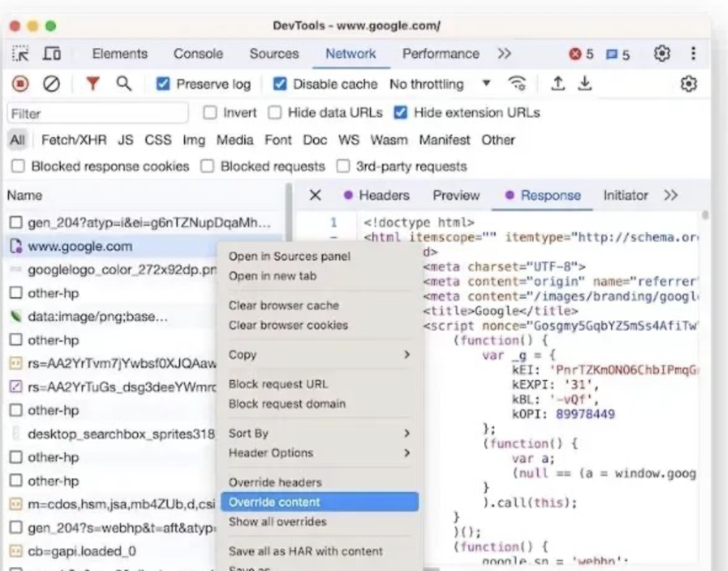Uncheck Disable cache checkbox
This screenshot has height=571, width=728.
coord(280,84)
